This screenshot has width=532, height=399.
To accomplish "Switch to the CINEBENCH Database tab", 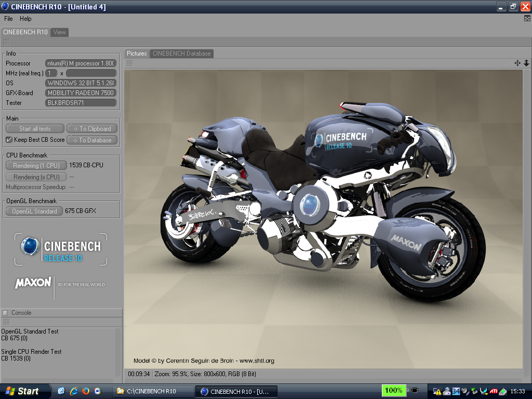I will tap(181, 54).
